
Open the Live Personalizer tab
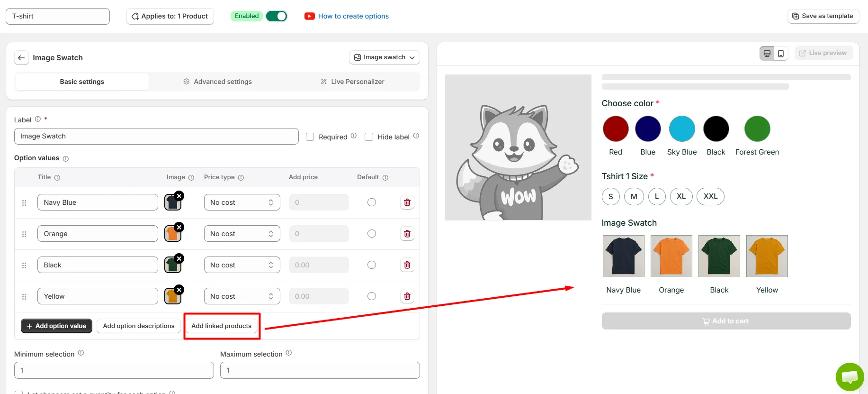[352, 82]
